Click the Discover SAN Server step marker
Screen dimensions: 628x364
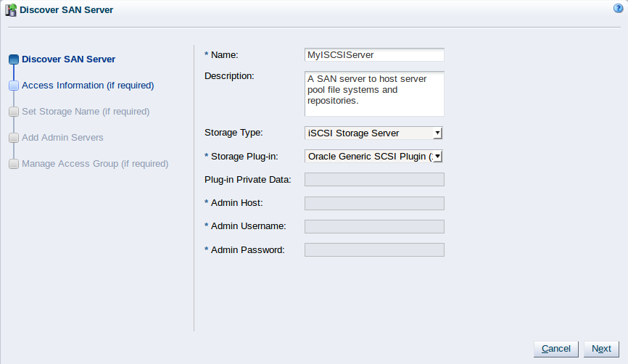pos(14,59)
